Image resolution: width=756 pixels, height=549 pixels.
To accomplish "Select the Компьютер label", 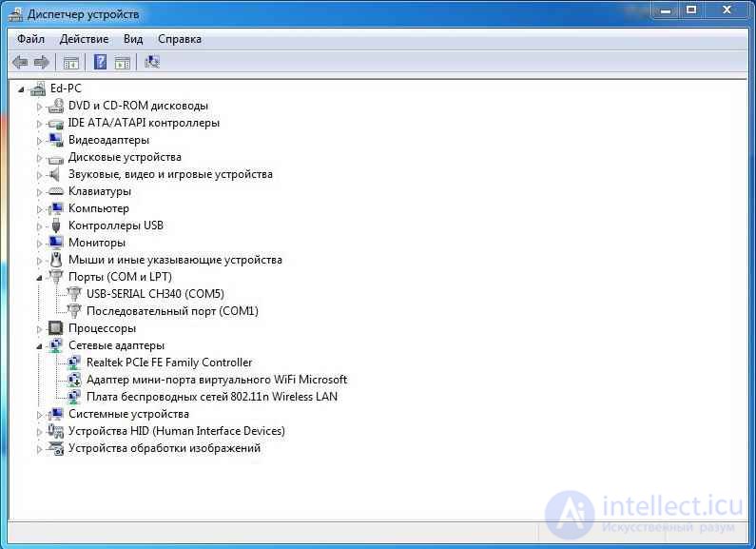I will [x=99, y=208].
